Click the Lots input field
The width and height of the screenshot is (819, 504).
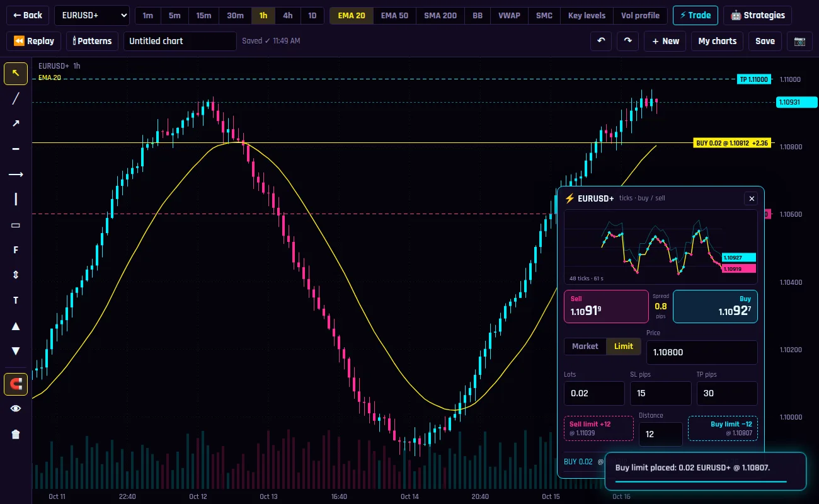point(594,393)
